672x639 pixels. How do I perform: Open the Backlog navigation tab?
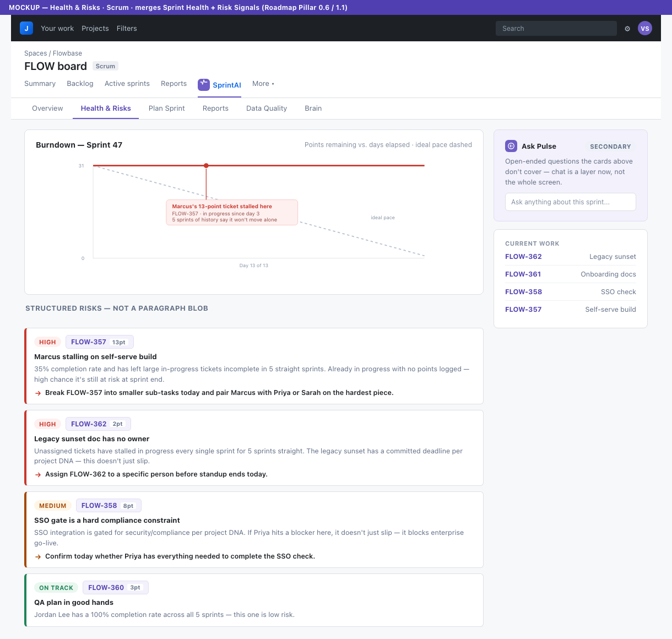coord(80,84)
